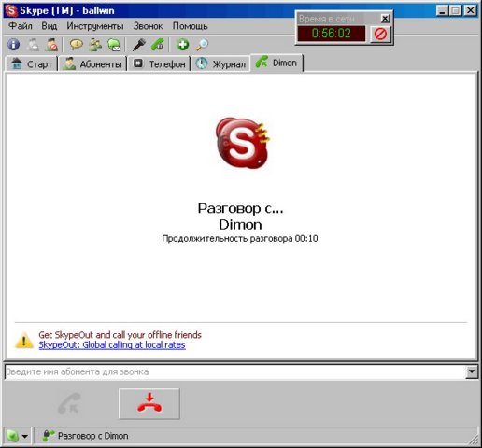Click the send message envelope icon

pos(114,45)
